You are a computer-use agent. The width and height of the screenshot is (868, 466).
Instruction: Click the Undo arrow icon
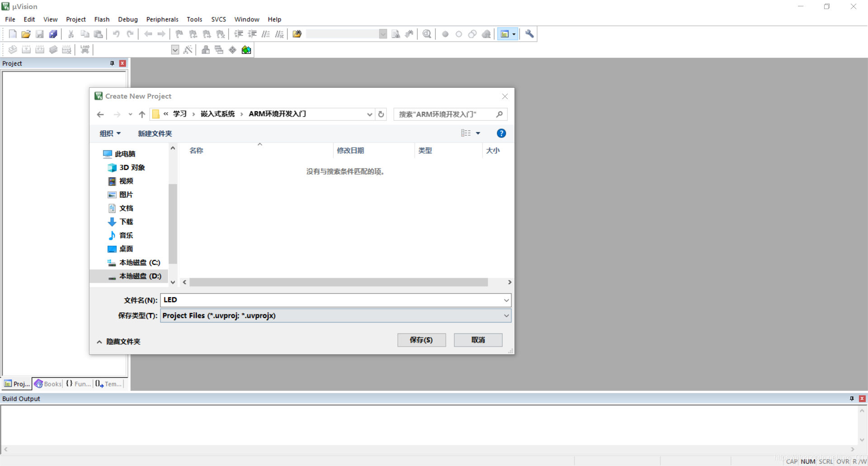tap(116, 34)
